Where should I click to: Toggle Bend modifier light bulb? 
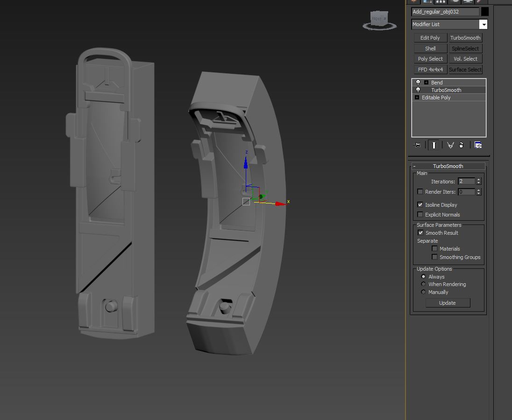click(x=418, y=83)
